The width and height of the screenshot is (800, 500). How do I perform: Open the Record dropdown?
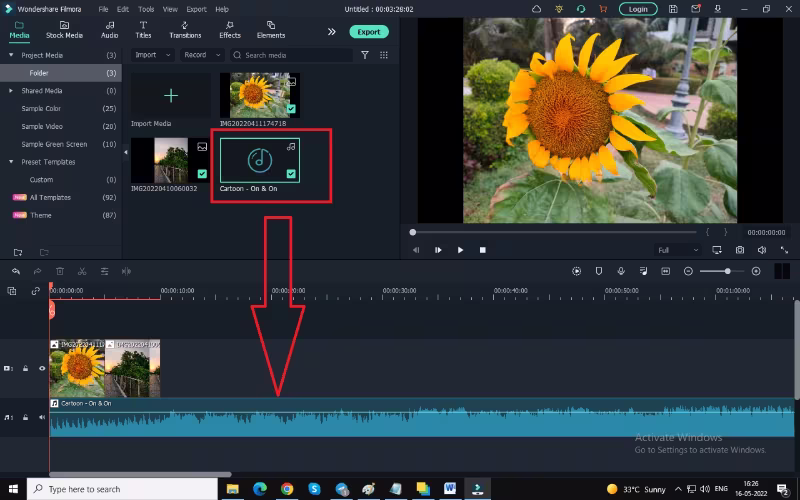coord(199,55)
